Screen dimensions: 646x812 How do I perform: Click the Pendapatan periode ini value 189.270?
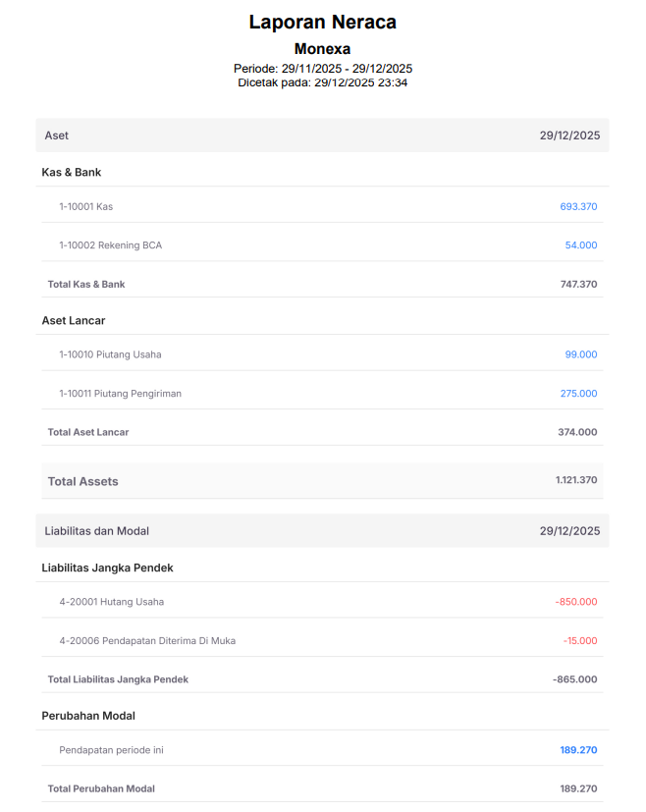578,750
